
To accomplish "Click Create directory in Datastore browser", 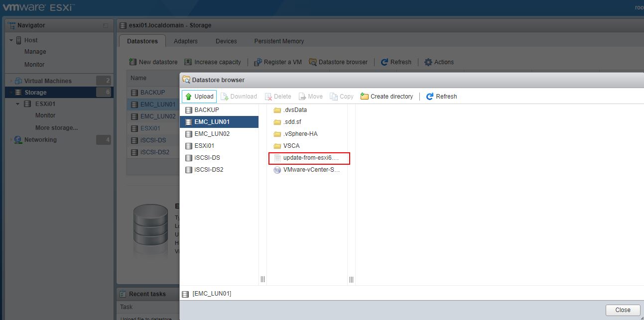I will (x=386, y=97).
